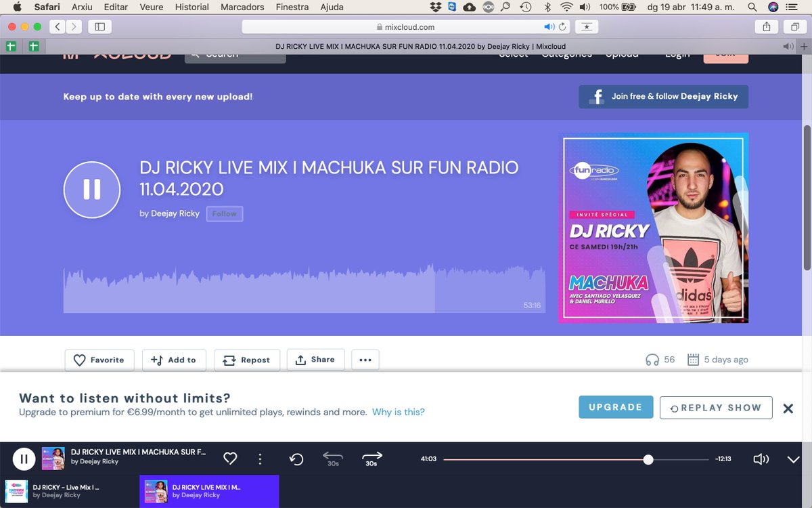Open the Arxiu menu
The image size is (812, 508).
point(82,7)
